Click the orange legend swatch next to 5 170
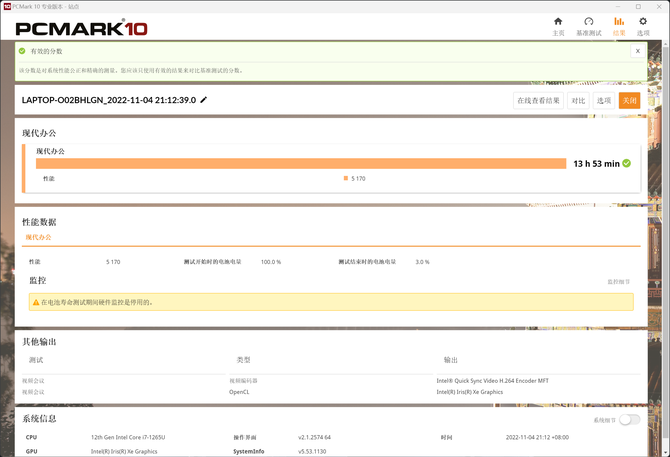 (346, 178)
